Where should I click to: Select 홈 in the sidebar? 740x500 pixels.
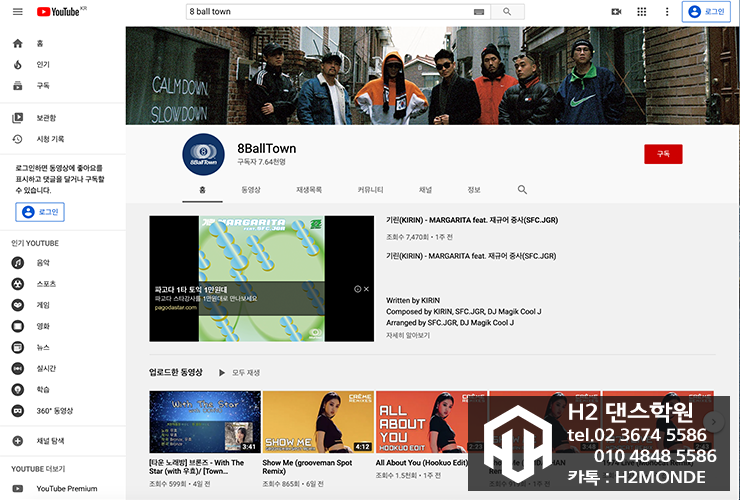pyautogui.click(x=63, y=43)
